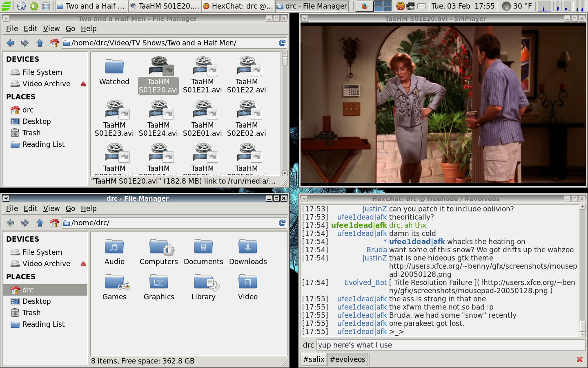Switch to TaaHM S01E20 taskbar button
The height and width of the screenshot is (368, 588).
pyautogui.click(x=164, y=6)
